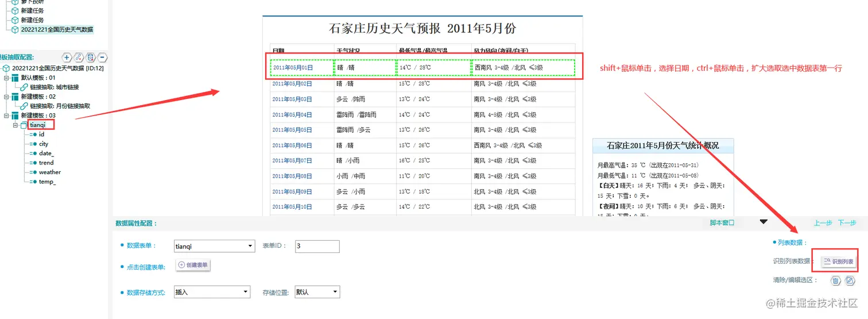Open the 2011年05月06日 date link
This screenshot has width=868, height=319.
pyautogui.click(x=292, y=145)
